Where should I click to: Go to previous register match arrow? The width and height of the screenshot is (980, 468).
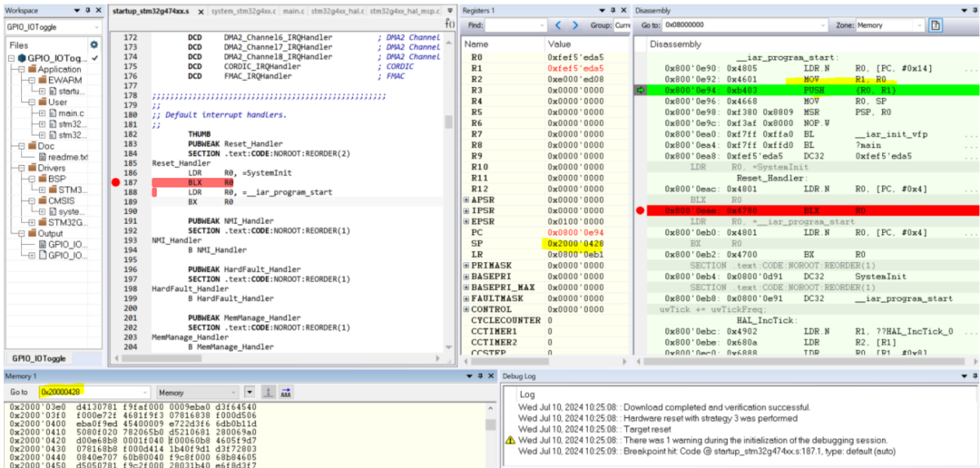click(x=559, y=25)
